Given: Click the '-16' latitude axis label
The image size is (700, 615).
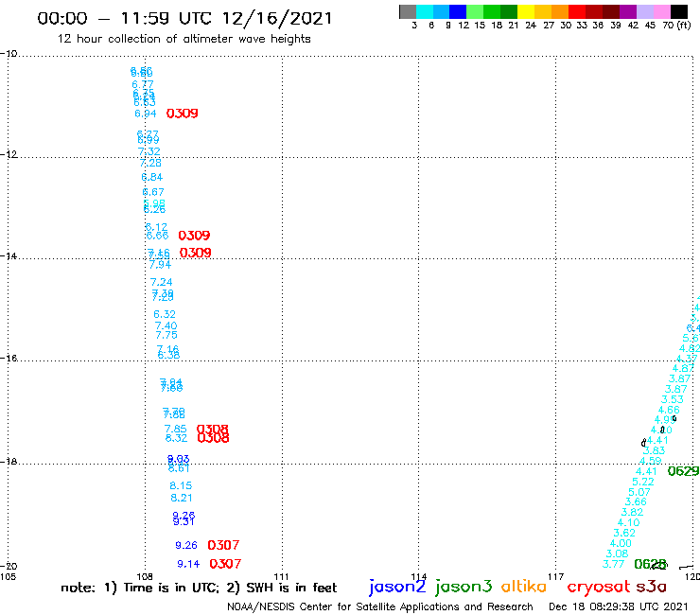Looking at the screenshot, I should (9, 359).
